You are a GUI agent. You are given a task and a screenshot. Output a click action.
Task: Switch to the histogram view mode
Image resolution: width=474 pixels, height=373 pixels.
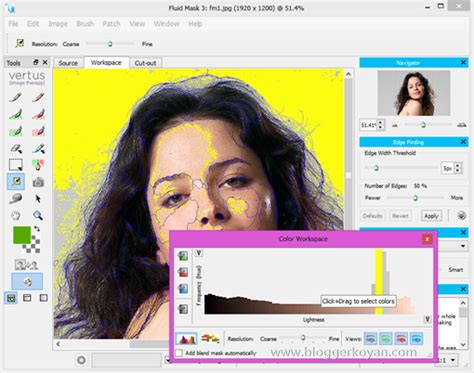pyautogui.click(x=186, y=339)
